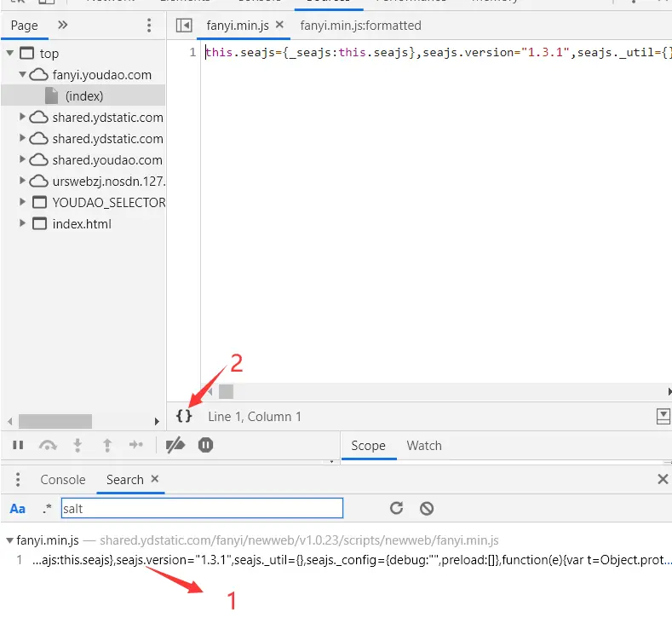Click the navigator horizontal scrollbar thumb
This screenshot has width=672, height=635.
pyautogui.click(x=55, y=421)
